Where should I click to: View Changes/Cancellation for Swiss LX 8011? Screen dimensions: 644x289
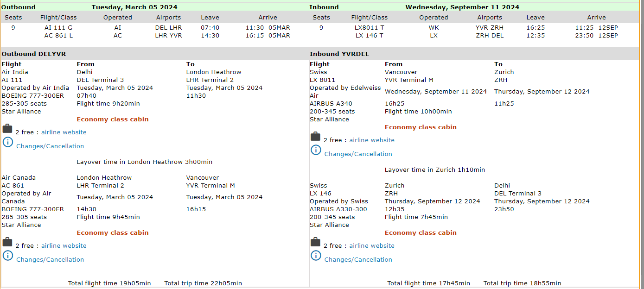[x=358, y=154]
